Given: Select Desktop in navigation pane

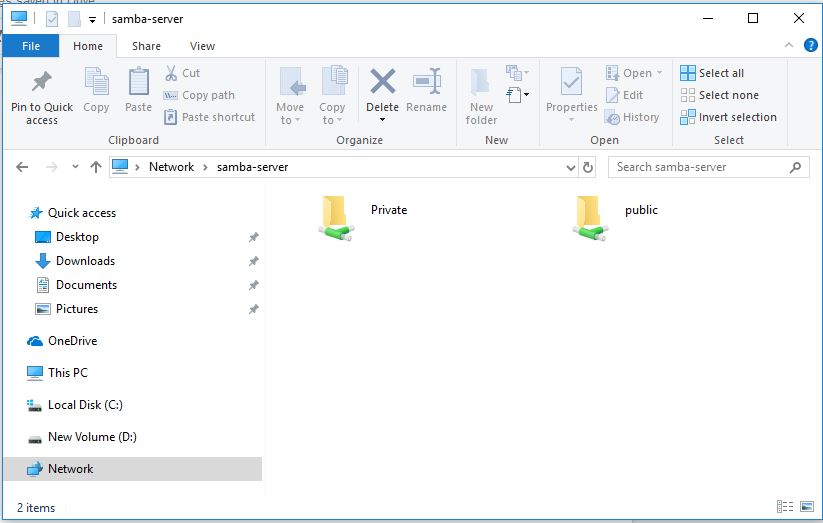Looking at the screenshot, I should (67, 237).
